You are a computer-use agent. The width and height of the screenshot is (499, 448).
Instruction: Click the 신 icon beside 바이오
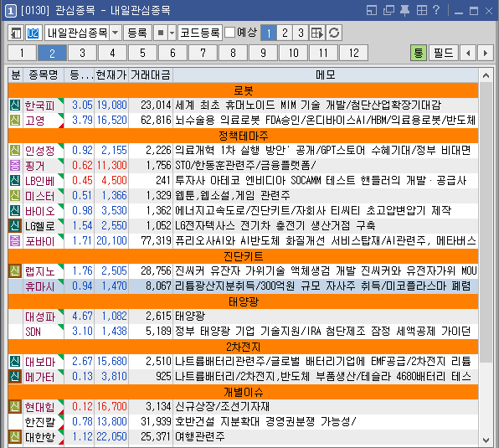click(15, 211)
